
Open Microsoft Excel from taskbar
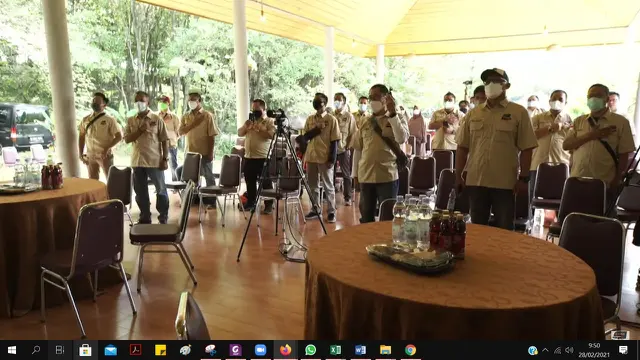pos(336,350)
